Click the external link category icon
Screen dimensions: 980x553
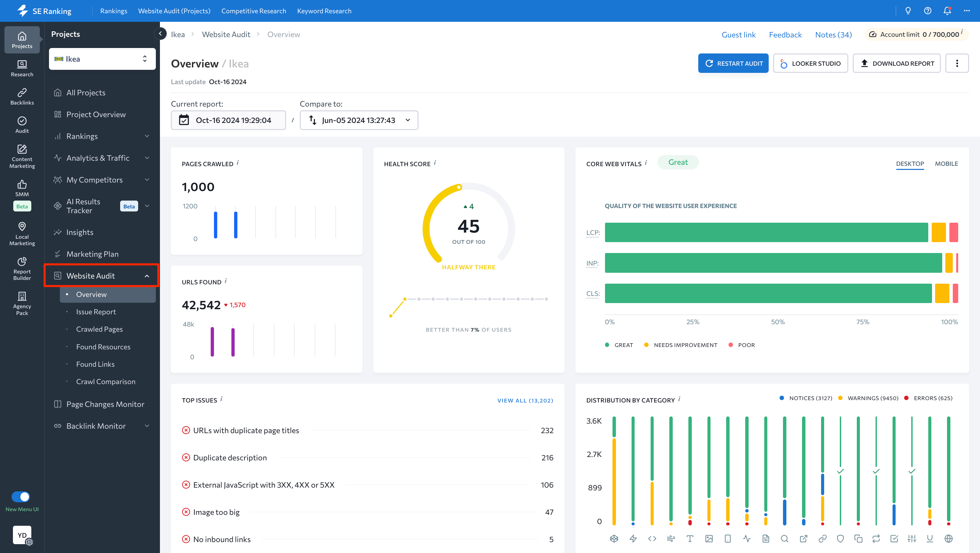click(x=803, y=539)
